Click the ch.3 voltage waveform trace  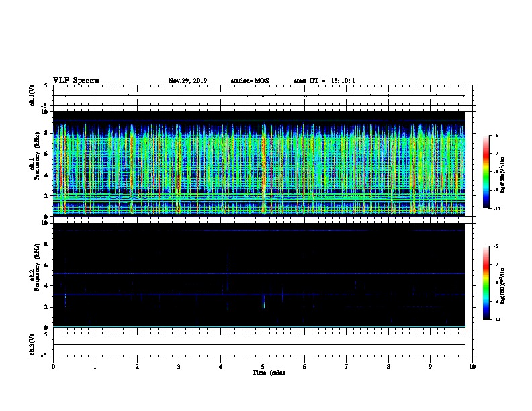point(259,345)
